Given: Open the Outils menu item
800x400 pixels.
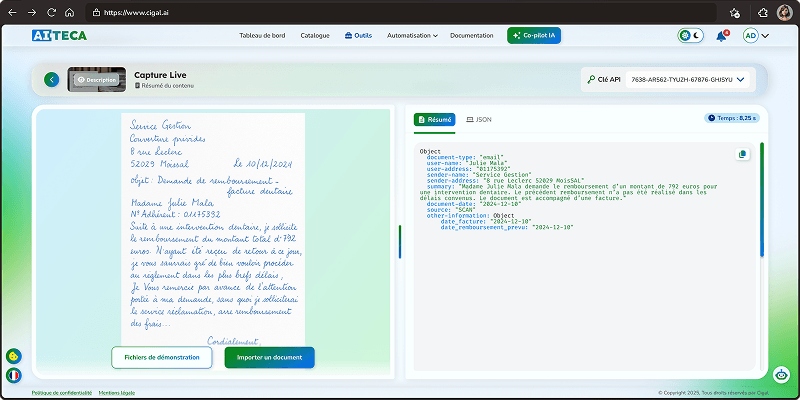Looking at the screenshot, I should click(x=358, y=36).
